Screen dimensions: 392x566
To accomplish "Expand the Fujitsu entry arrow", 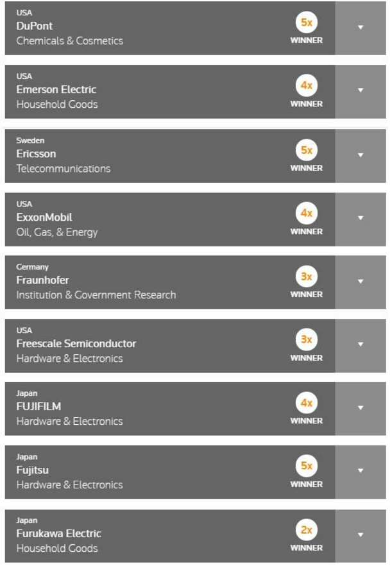I will 360,472.
